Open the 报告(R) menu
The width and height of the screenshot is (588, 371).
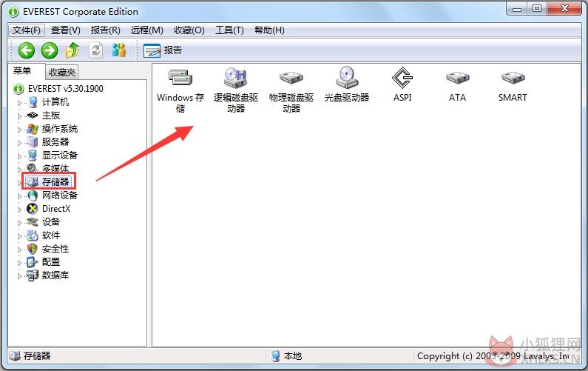coord(105,30)
